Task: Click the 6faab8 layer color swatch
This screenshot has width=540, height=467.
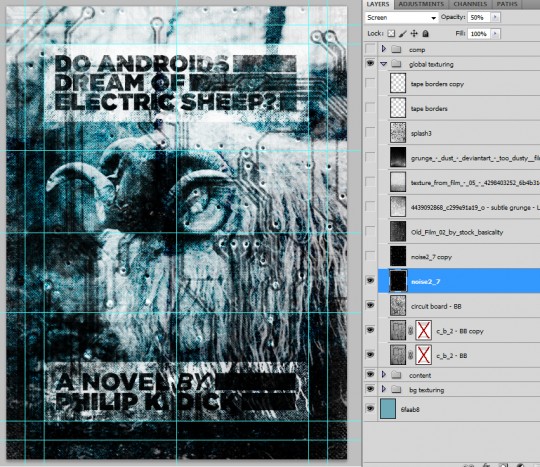Action: click(388, 409)
